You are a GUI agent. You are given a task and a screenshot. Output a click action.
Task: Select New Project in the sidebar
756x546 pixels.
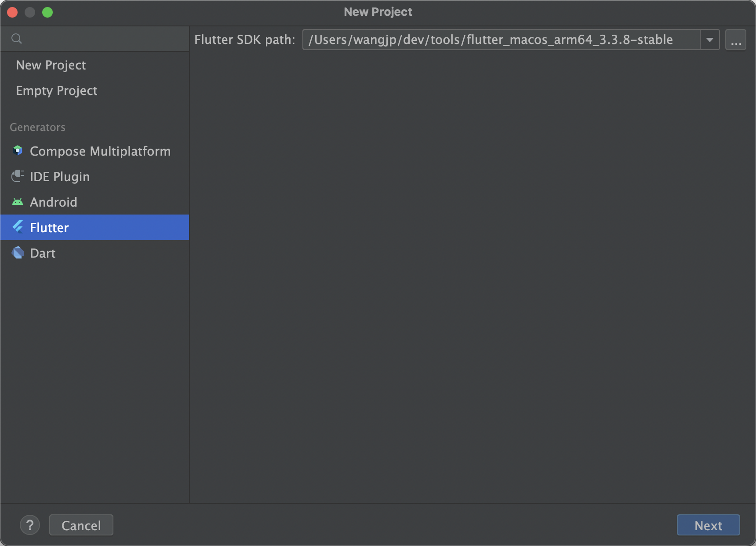click(x=51, y=65)
